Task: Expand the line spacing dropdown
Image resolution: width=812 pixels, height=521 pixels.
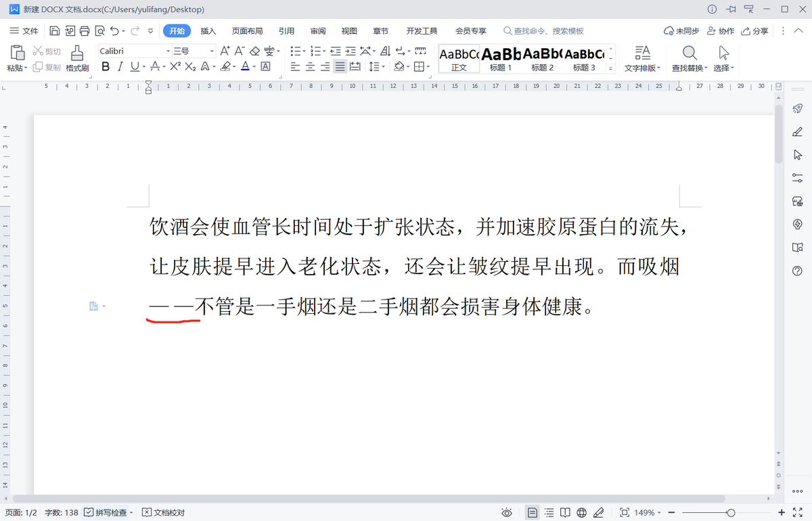Action: click(383, 67)
